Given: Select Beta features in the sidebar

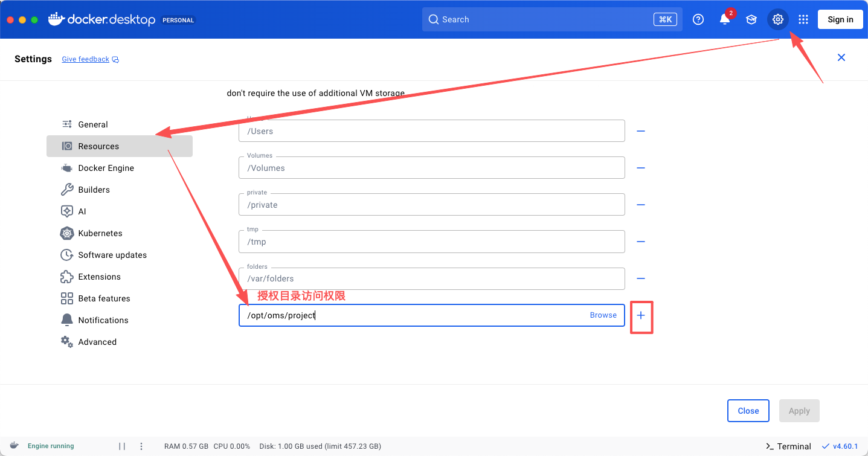Looking at the screenshot, I should tap(104, 298).
